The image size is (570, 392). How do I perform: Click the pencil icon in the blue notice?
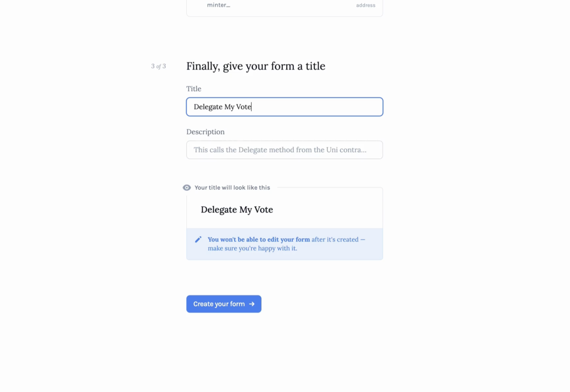pyautogui.click(x=198, y=240)
